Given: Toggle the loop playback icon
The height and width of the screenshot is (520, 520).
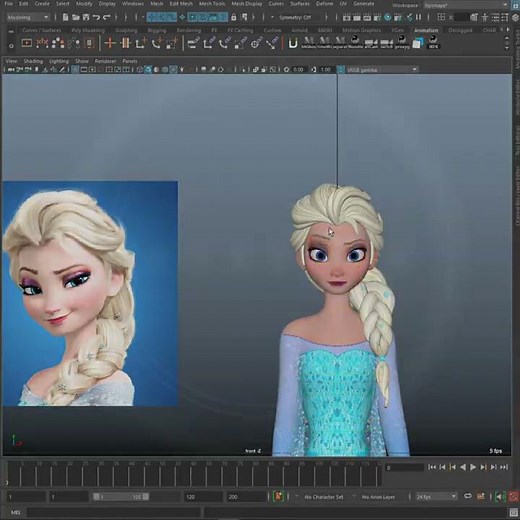Looking at the screenshot, I should 468,496.
